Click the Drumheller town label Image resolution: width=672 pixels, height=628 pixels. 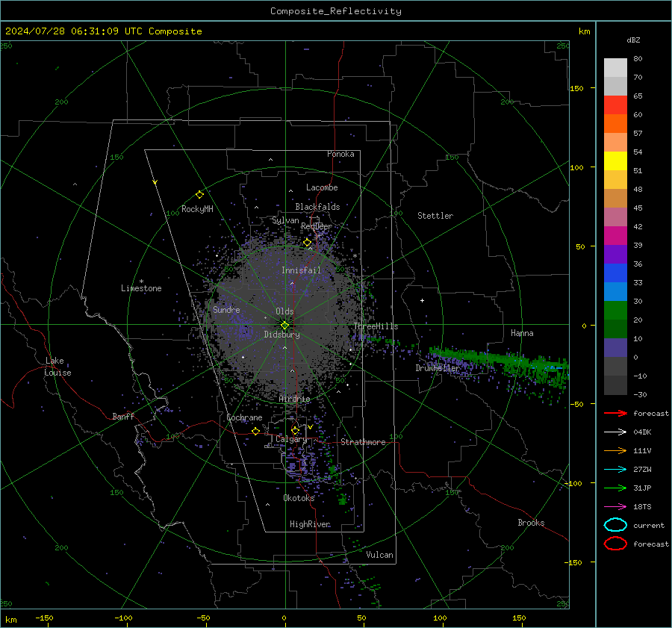[x=438, y=368]
